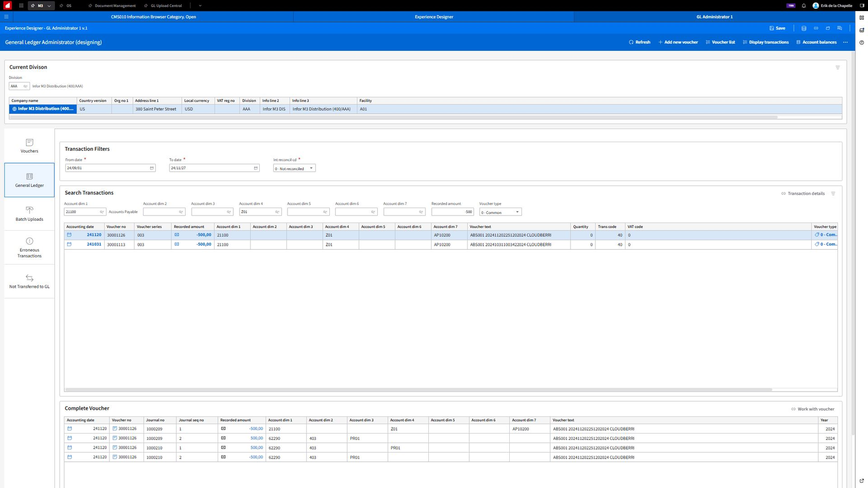This screenshot has width=868, height=488.
Task: Click the Account dim 1 field containing 21100
Action: (81, 212)
